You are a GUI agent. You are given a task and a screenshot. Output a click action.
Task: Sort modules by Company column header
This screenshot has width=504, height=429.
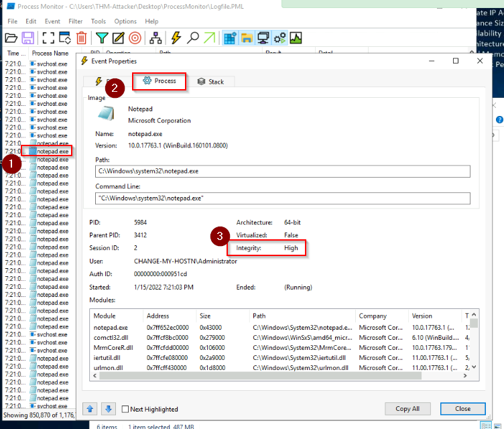pyautogui.click(x=382, y=316)
